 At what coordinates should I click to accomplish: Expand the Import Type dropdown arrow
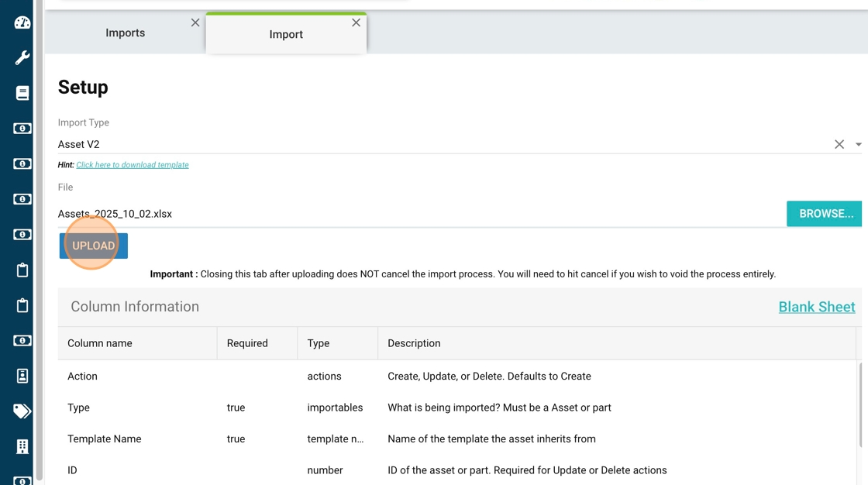pyautogui.click(x=858, y=144)
